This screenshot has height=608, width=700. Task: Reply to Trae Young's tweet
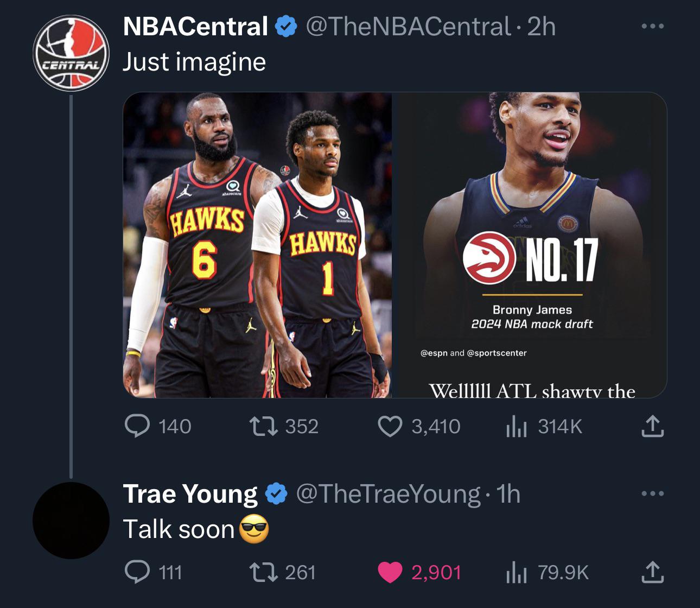pos(137,572)
